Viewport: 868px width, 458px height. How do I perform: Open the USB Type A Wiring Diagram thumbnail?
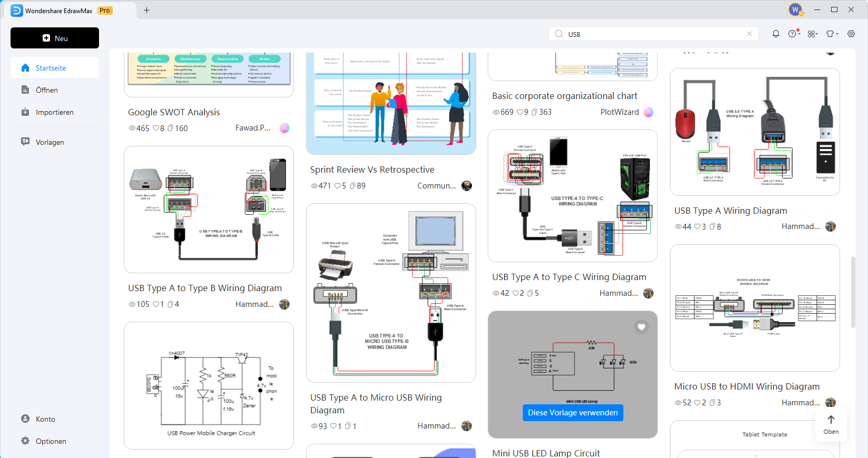click(755, 132)
